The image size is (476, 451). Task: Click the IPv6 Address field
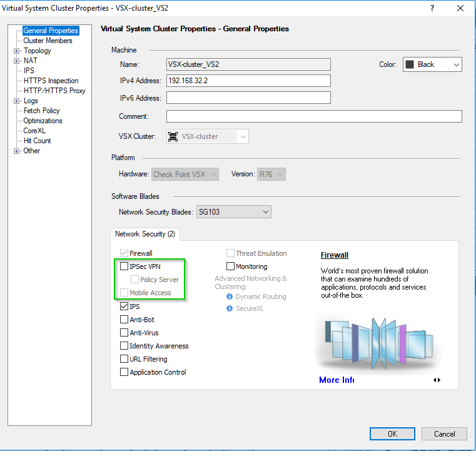(248, 98)
